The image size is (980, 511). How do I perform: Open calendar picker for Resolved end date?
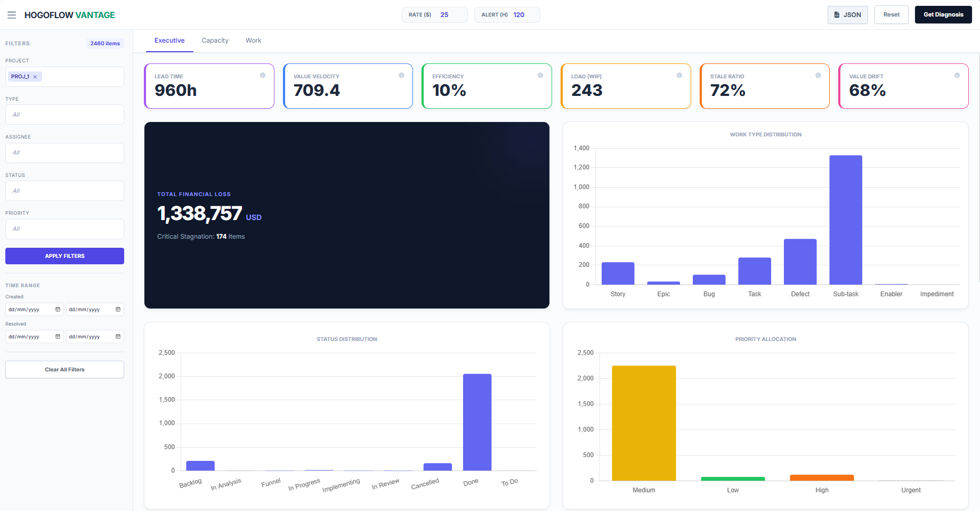(x=118, y=336)
